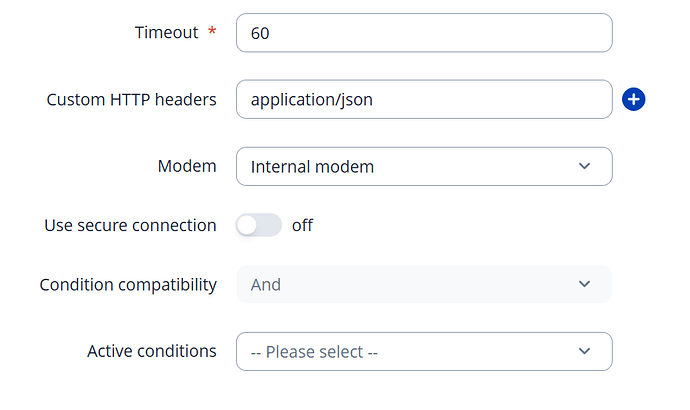Click the chevron arrow in the Modem field

(585, 166)
